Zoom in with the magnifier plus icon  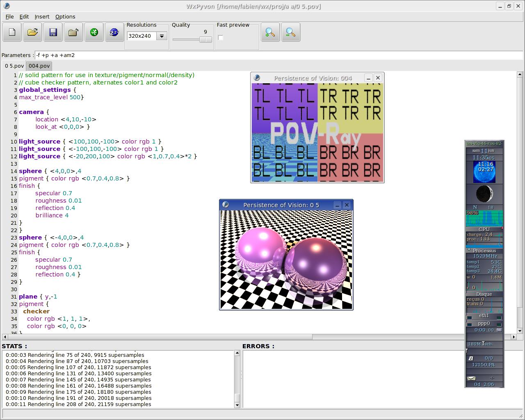pyautogui.click(x=270, y=32)
